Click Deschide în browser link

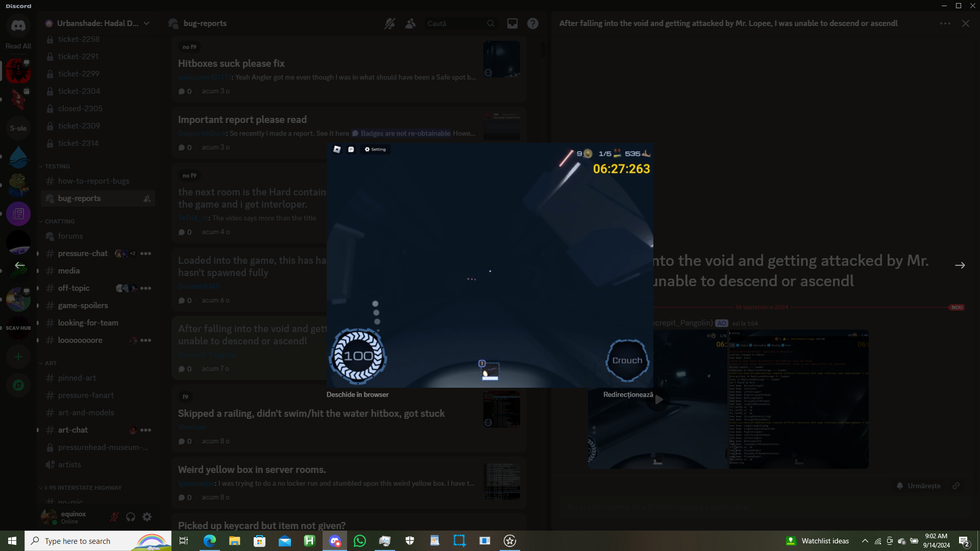[357, 394]
